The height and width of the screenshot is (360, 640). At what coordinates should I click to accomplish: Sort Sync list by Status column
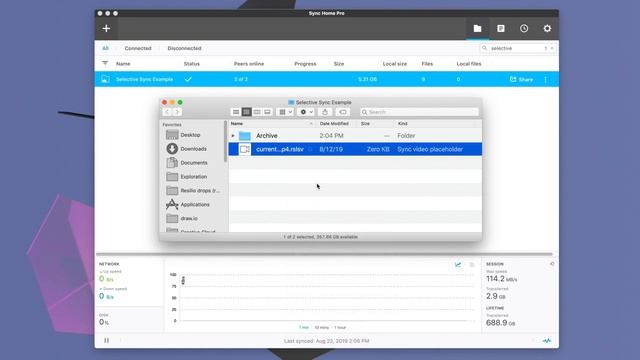click(x=191, y=64)
